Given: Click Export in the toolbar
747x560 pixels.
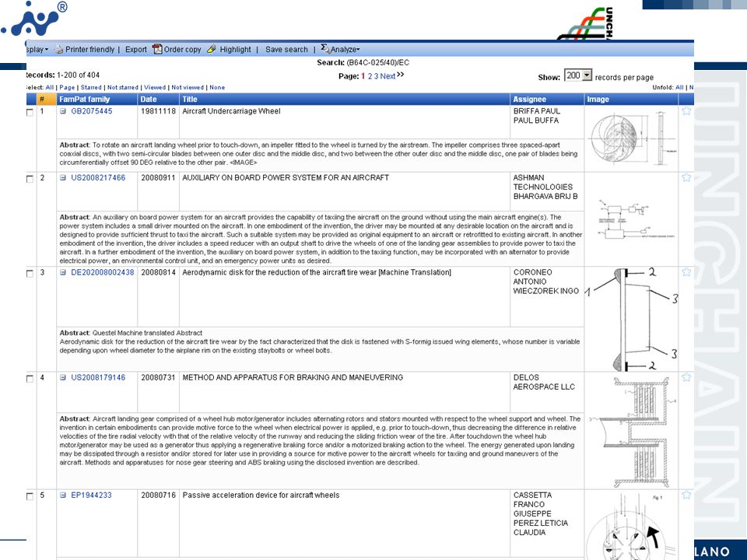Looking at the screenshot, I should tap(135, 50).
